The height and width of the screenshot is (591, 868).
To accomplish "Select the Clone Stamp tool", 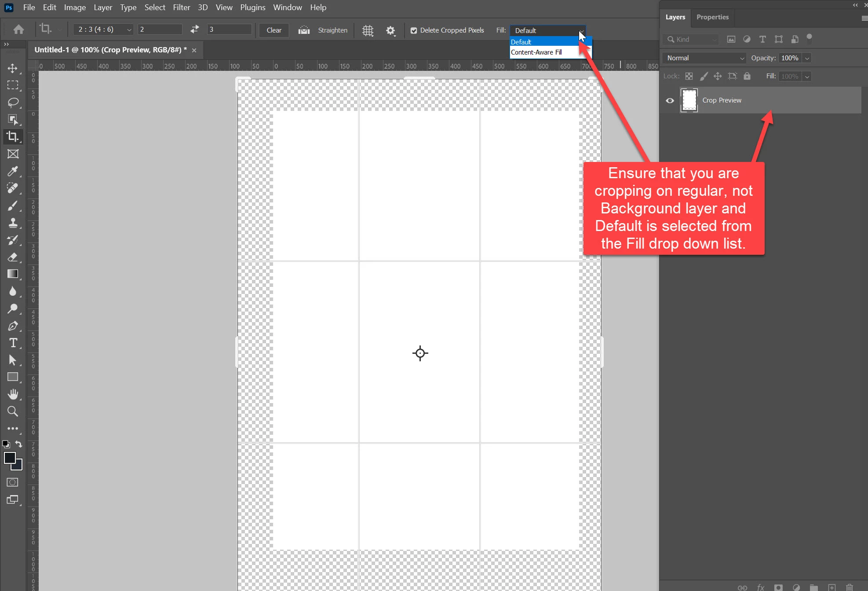I will pyautogui.click(x=13, y=223).
